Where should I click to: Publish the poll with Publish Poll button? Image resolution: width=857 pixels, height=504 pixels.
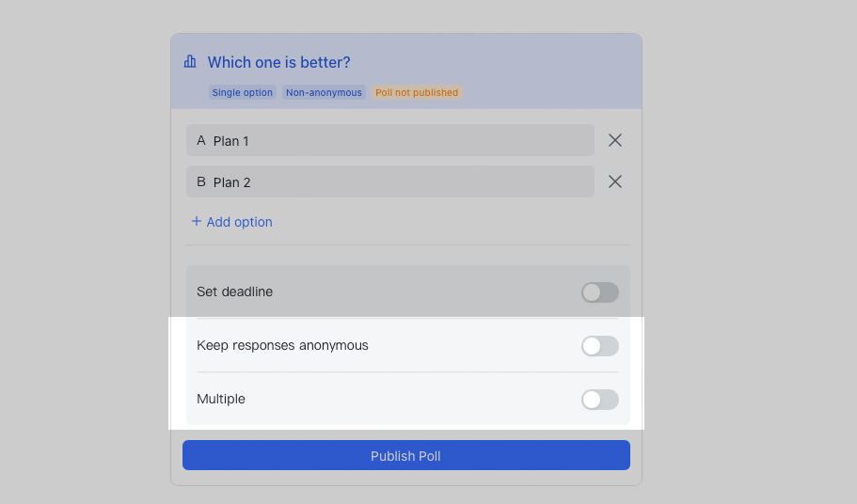coord(405,456)
